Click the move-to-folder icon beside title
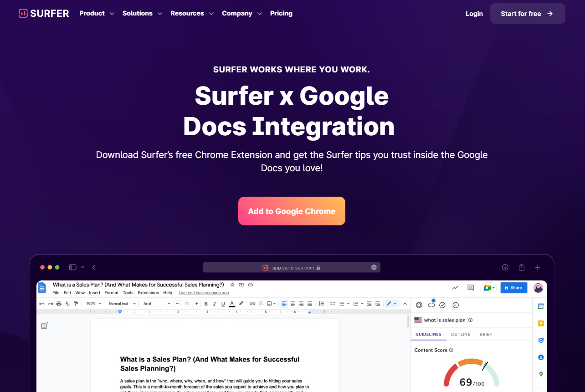The image size is (585, 392). [x=241, y=285]
